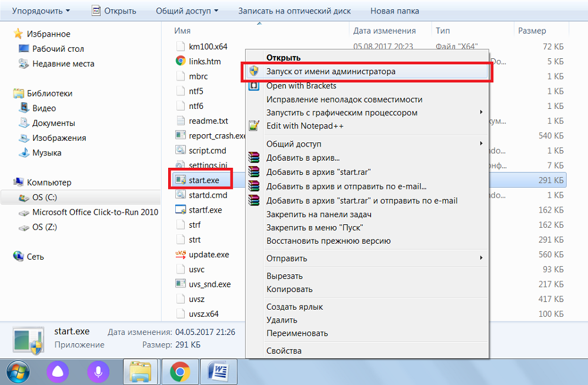Click the Сеть network icon

pos(18,256)
